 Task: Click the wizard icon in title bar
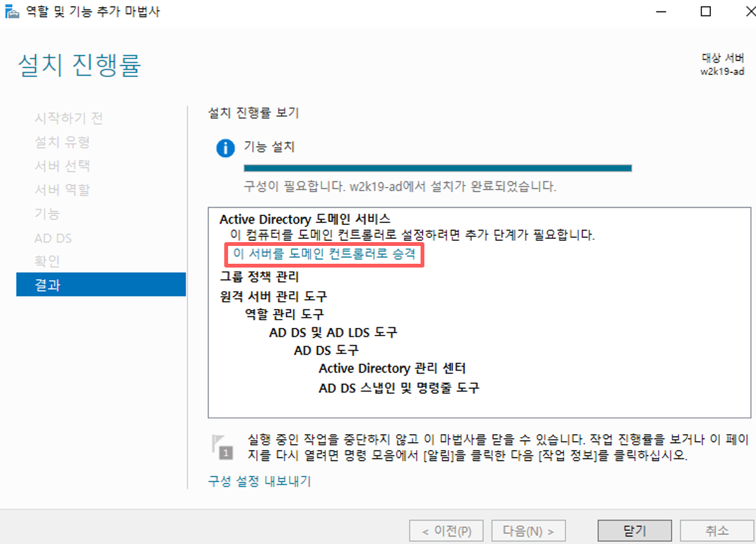click(11, 11)
